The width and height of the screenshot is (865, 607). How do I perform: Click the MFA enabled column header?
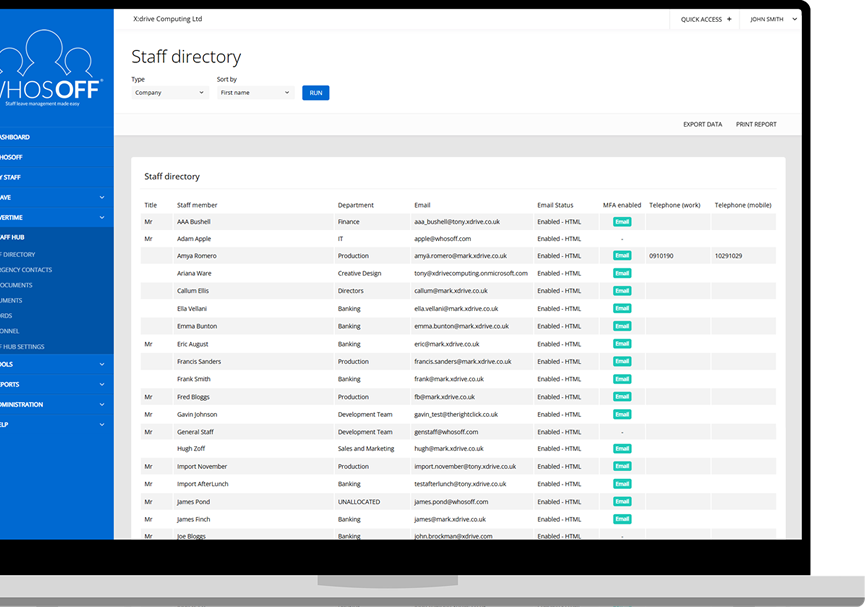point(622,205)
